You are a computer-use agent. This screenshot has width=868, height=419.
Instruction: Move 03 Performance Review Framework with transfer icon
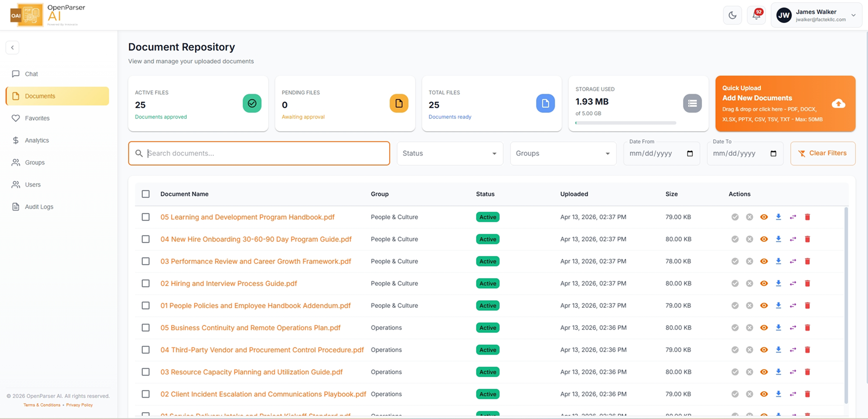[793, 261]
